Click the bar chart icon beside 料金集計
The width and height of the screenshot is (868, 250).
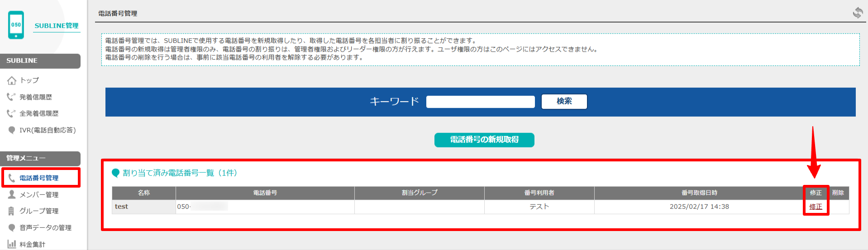[x=12, y=244]
